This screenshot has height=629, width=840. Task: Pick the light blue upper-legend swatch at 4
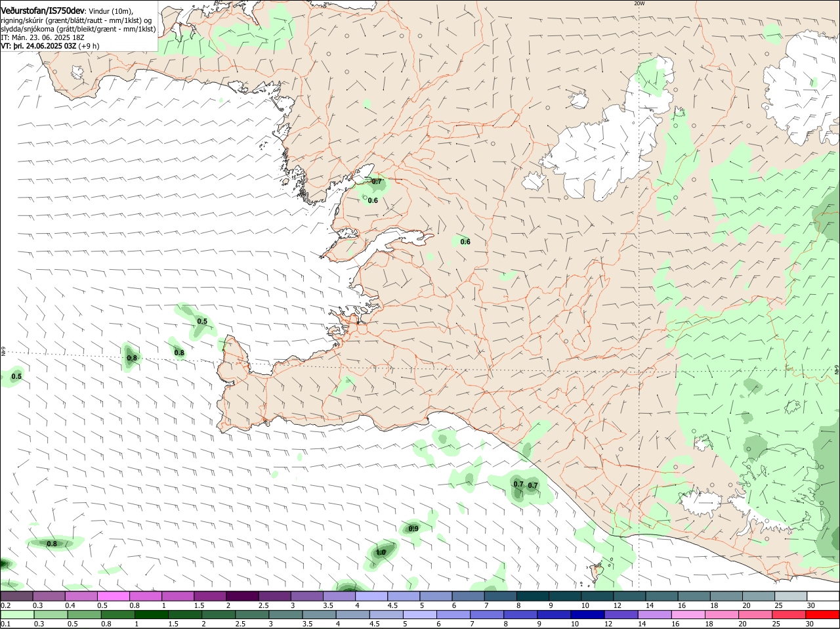pos(371,596)
